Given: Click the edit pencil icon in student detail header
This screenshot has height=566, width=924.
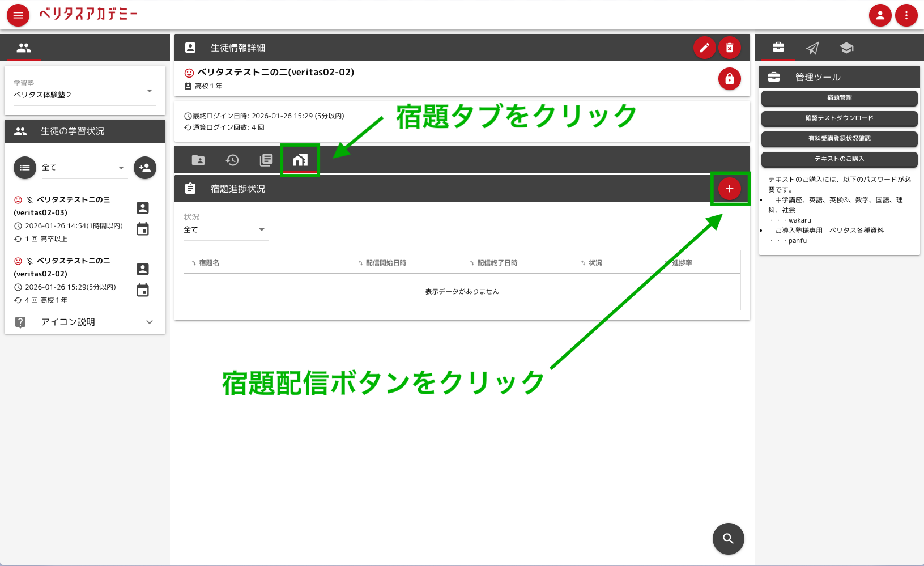Looking at the screenshot, I should point(705,48).
